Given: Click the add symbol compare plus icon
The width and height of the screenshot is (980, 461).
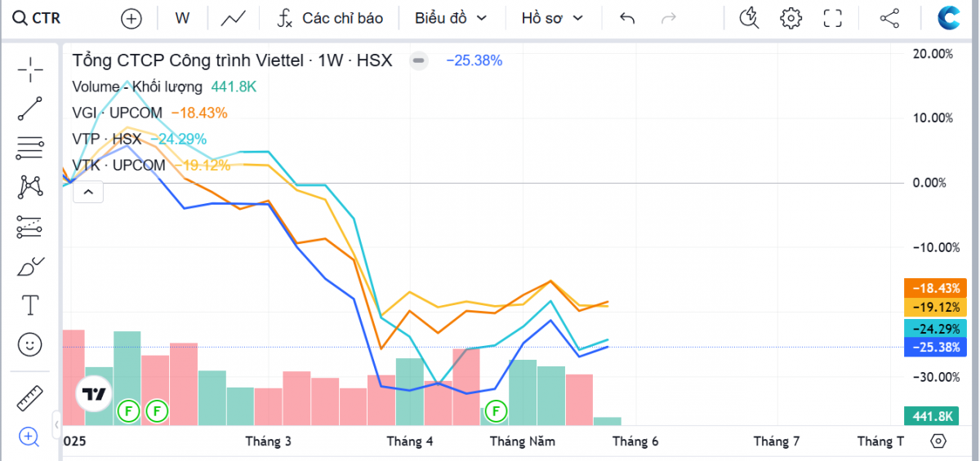Looking at the screenshot, I should point(131,18).
